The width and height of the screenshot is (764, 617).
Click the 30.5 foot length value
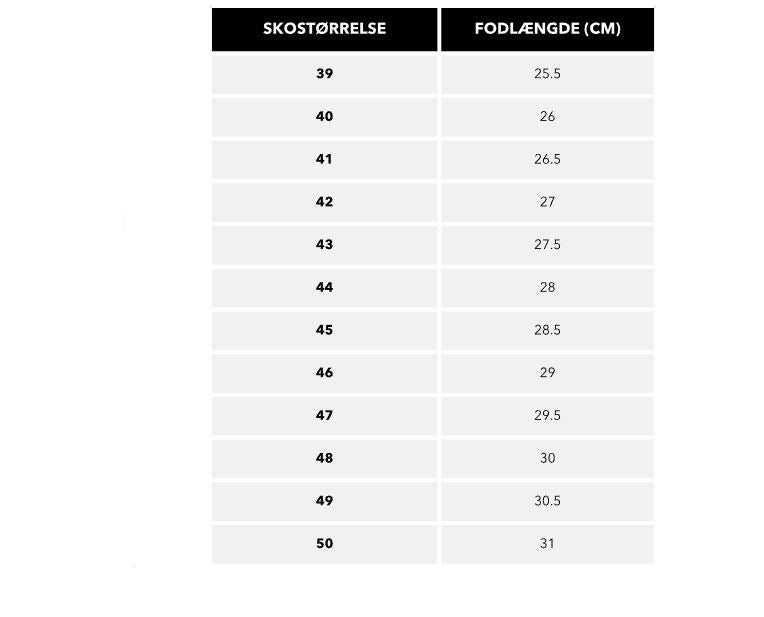[547, 501]
